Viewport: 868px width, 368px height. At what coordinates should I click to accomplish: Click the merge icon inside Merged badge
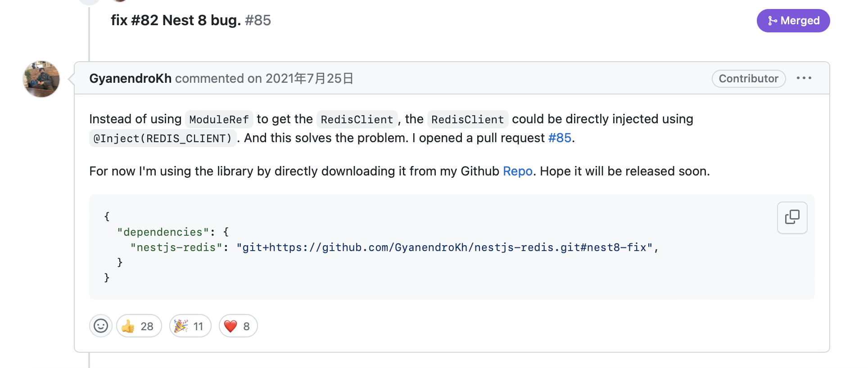773,21
